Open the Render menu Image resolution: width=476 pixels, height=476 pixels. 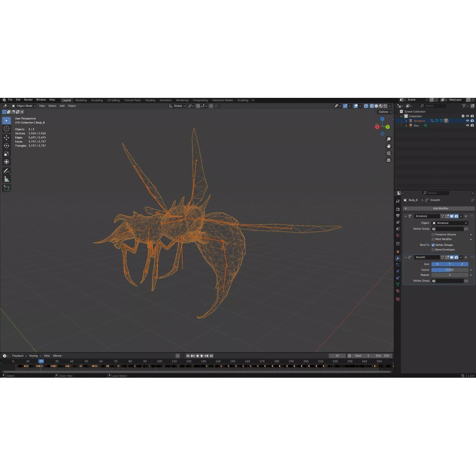pyautogui.click(x=28, y=100)
